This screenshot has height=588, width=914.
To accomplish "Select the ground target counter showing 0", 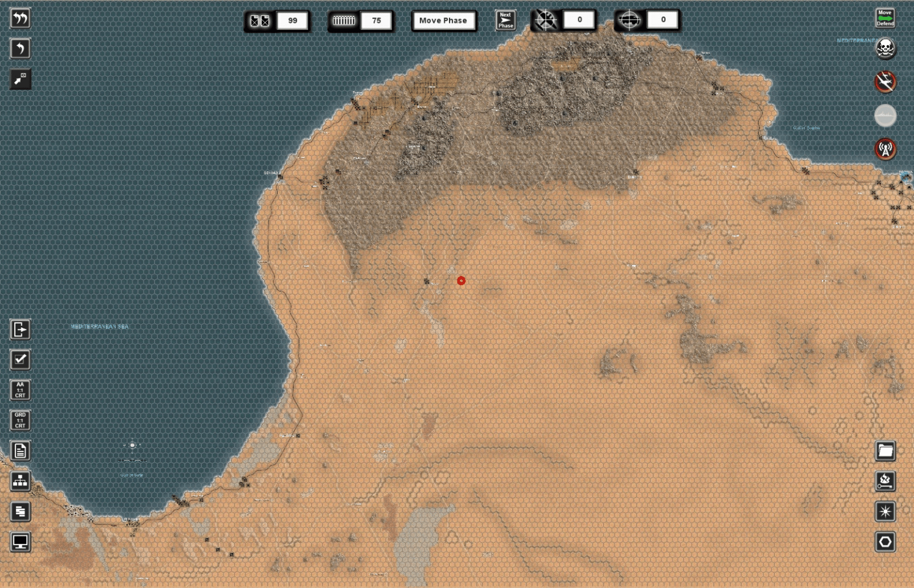I will (663, 20).
